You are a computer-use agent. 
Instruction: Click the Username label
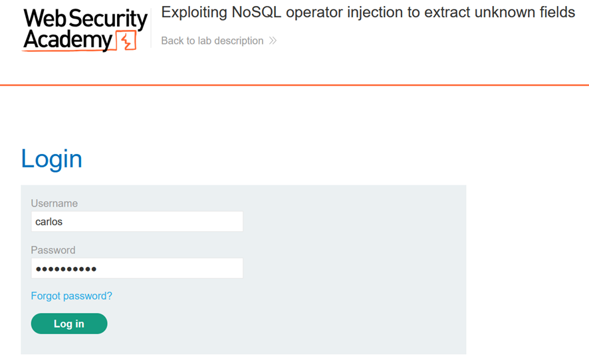[54, 203]
